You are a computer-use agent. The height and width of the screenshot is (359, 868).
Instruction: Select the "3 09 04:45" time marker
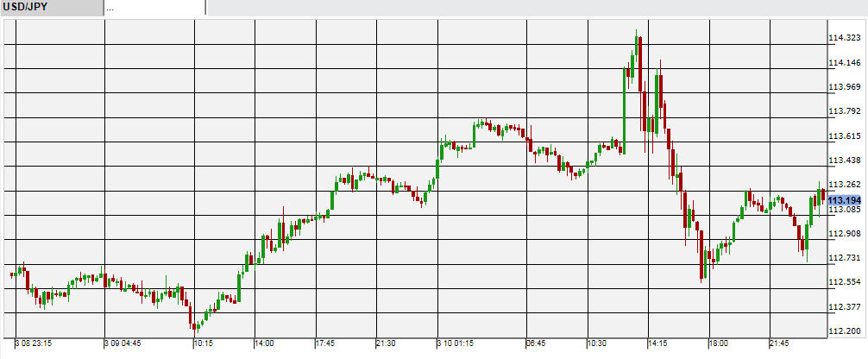coord(123,343)
